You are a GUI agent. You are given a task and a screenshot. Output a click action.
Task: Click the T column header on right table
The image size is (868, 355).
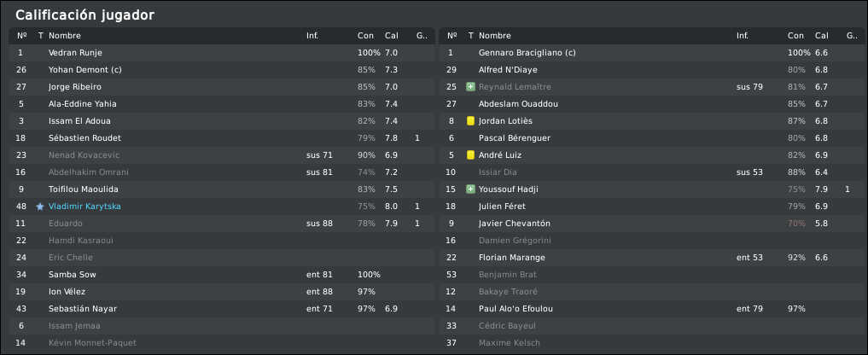pyautogui.click(x=470, y=36)
